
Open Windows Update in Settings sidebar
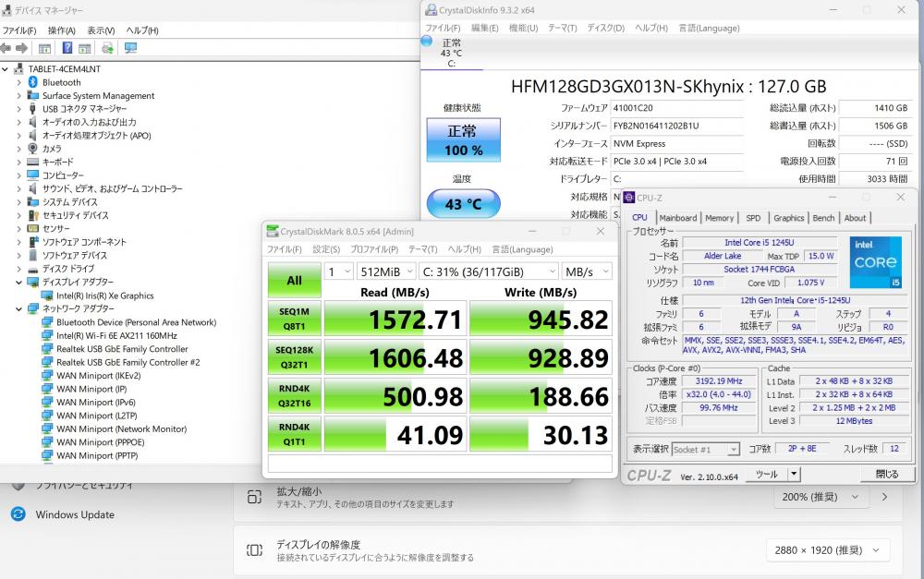[x=75, y=514]
